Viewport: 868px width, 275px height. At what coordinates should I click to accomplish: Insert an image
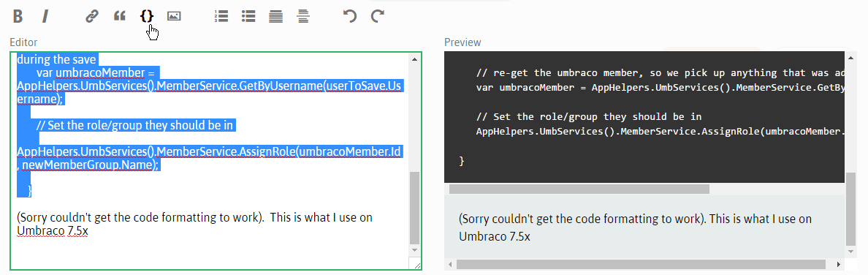tap(174, 16)
